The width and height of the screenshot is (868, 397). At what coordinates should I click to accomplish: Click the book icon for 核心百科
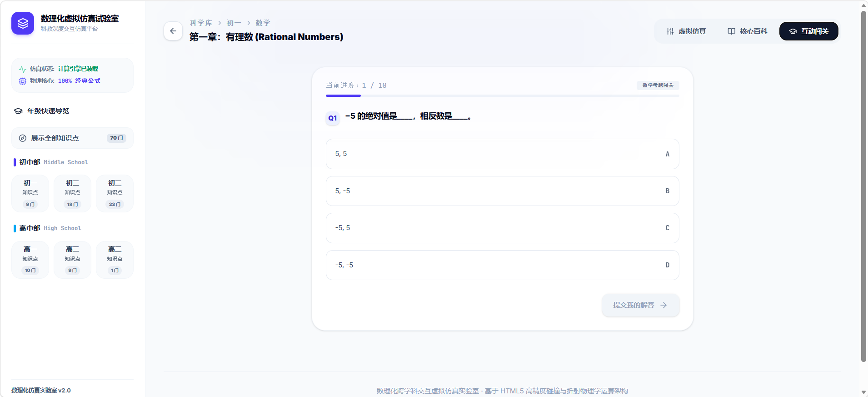coord(731,31)
